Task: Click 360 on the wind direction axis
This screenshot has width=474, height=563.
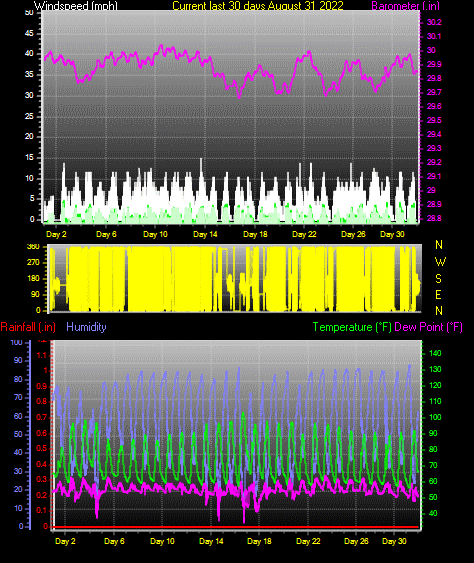Action: [x=33, y=247]
